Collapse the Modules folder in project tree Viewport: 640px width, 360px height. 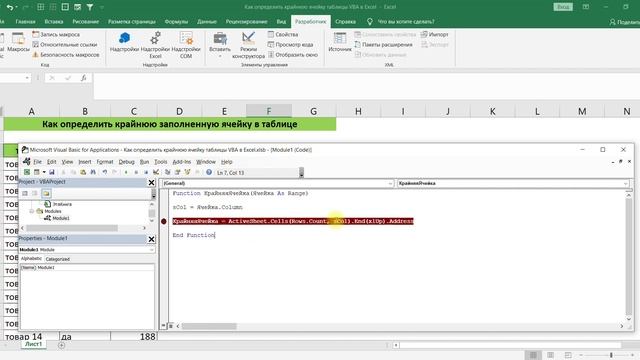pyautogui.click(x=31, y=211)
